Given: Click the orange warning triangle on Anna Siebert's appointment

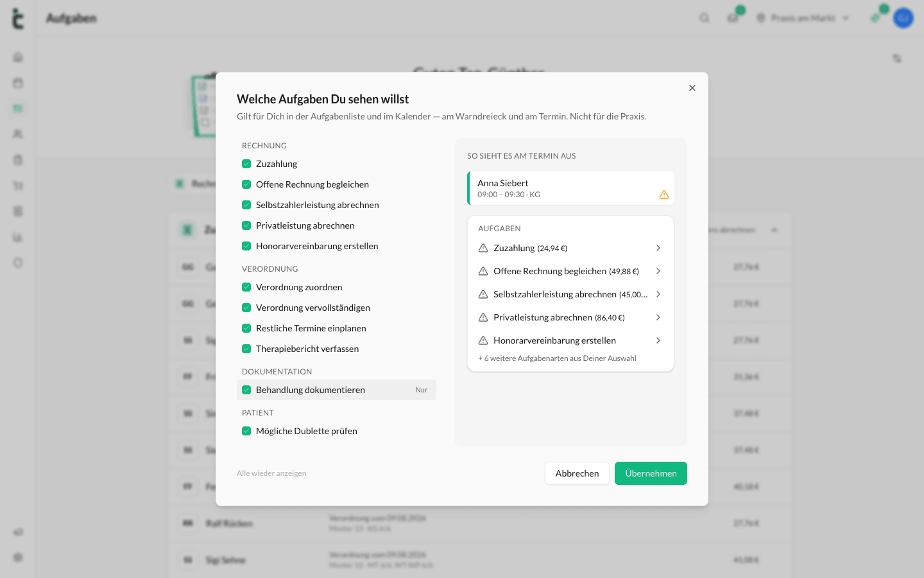Looking at the screenshot, I should point(664,195).
